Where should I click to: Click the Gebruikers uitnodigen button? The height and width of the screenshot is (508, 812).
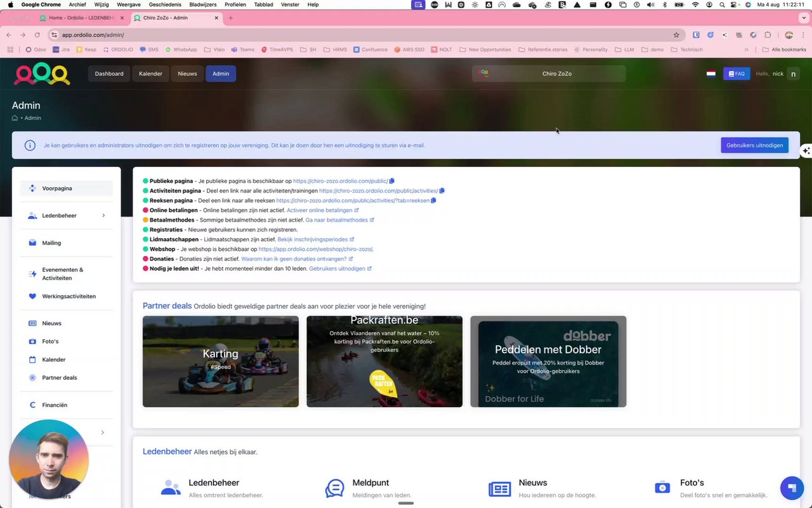[x=754, y=145]
